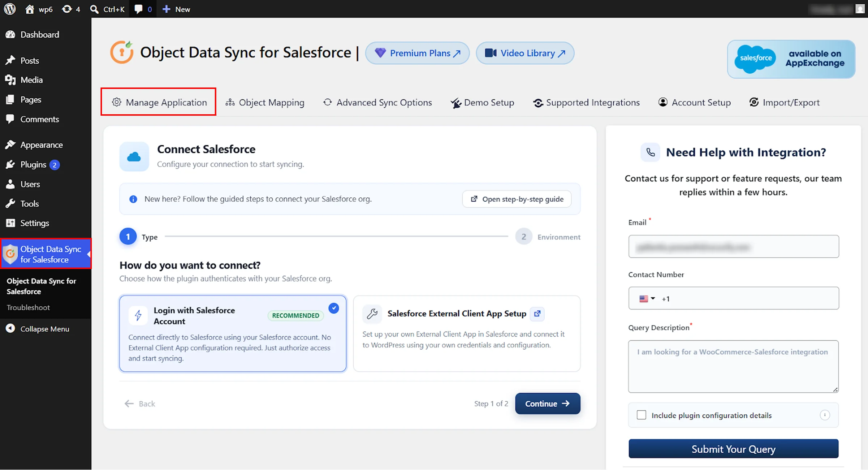Open Ctrl+K search in admin bar
Image resolution: width=868 pixels, height=470 pixels.
[107, 9]
